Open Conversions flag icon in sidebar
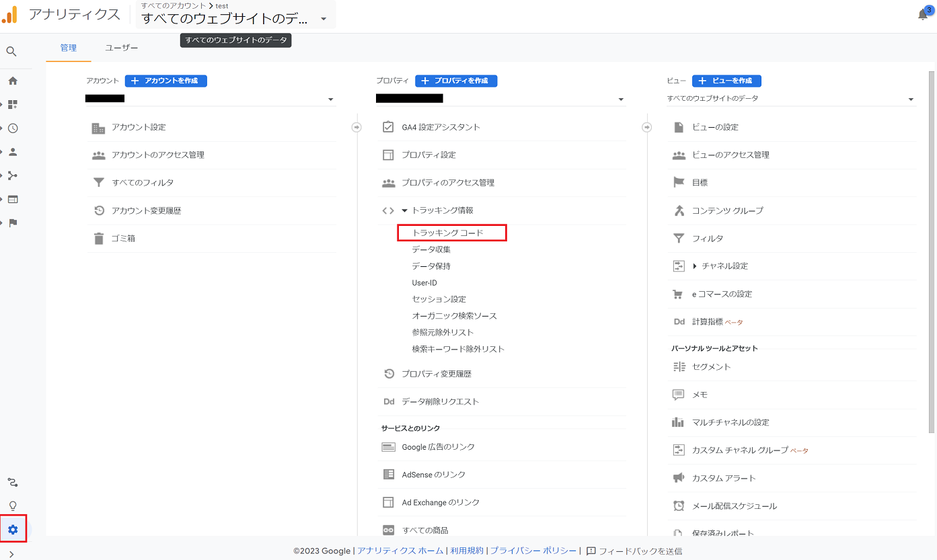 13,223
